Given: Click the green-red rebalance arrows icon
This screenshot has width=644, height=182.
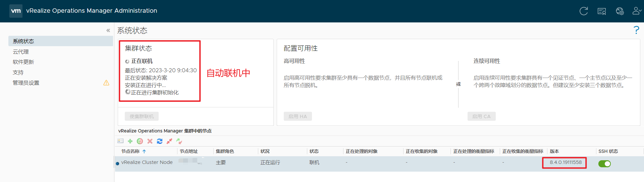Looking at the screenshot, I should pyautogui.click(x=179, y=141).
